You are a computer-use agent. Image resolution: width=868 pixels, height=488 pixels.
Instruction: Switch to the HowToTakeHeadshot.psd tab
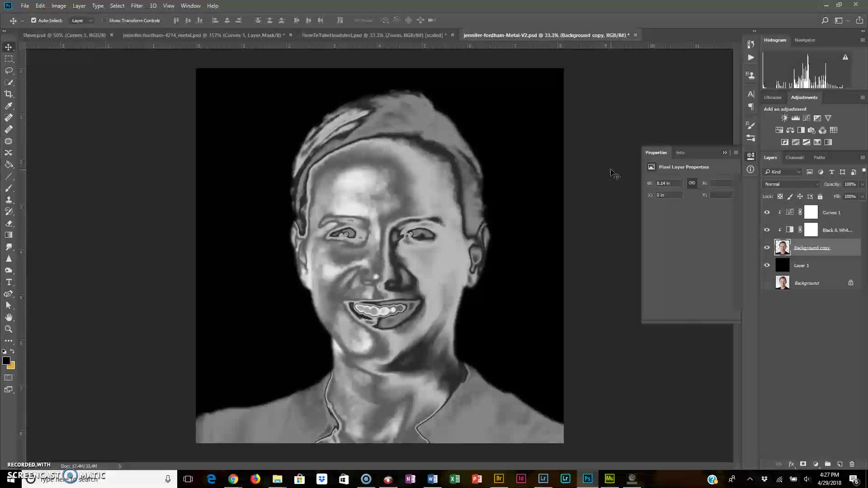pyautogui.click(x=374, y=35)
